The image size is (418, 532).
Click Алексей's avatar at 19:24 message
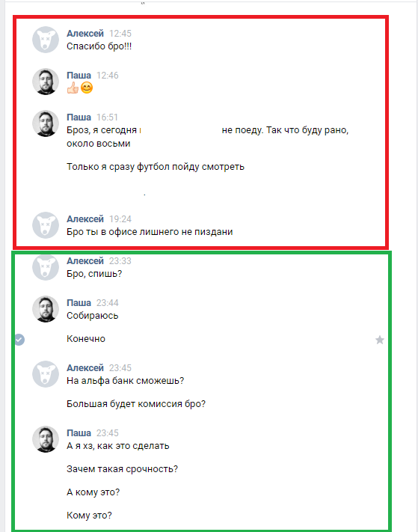tap(46, 225)
